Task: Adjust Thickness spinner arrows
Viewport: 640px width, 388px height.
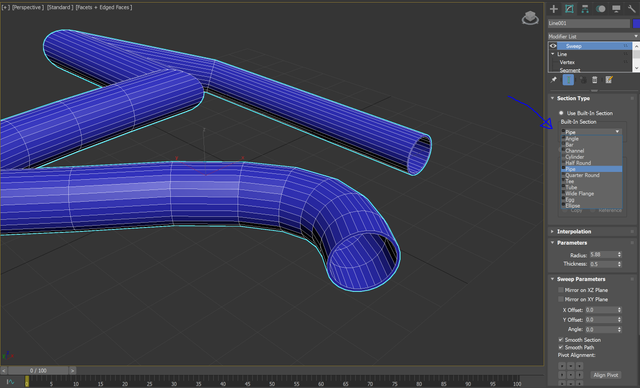Action: pos(619,264)
